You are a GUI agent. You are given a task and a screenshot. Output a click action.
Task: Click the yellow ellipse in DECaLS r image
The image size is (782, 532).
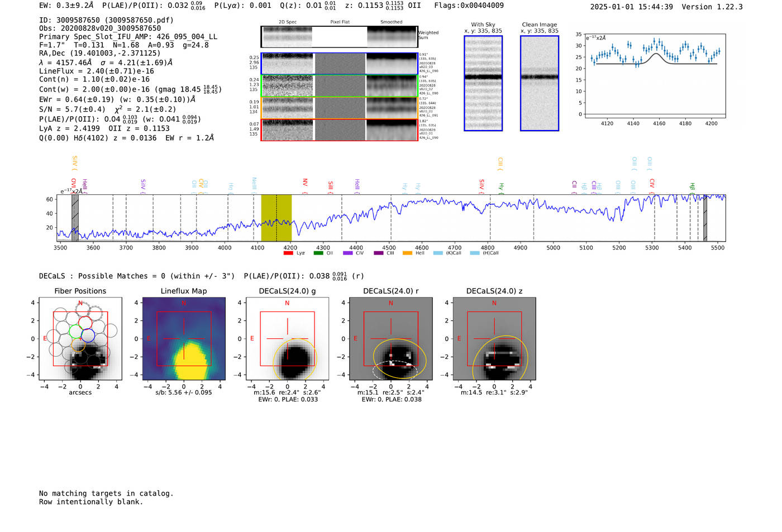(399, 358)
